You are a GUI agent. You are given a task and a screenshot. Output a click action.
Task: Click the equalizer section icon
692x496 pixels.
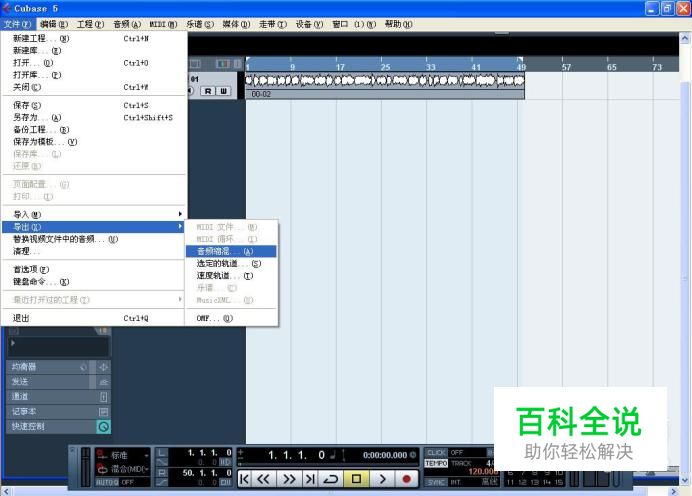[x=104, y=367]
